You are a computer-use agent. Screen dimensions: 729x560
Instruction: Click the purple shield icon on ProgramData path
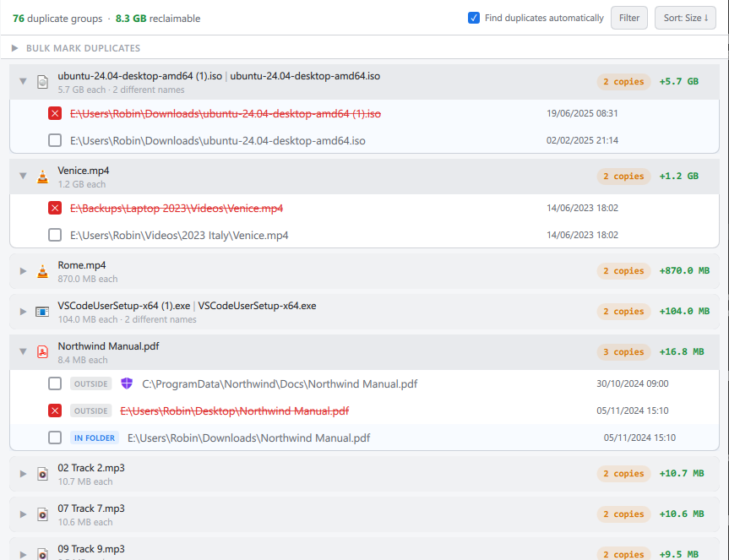[x=127, y=383]
